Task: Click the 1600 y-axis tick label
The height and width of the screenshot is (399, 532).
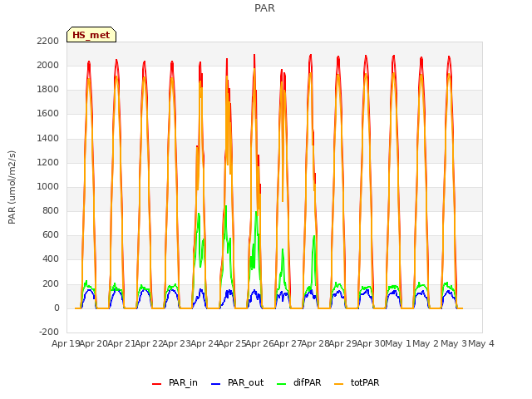Action: (48, 114)
